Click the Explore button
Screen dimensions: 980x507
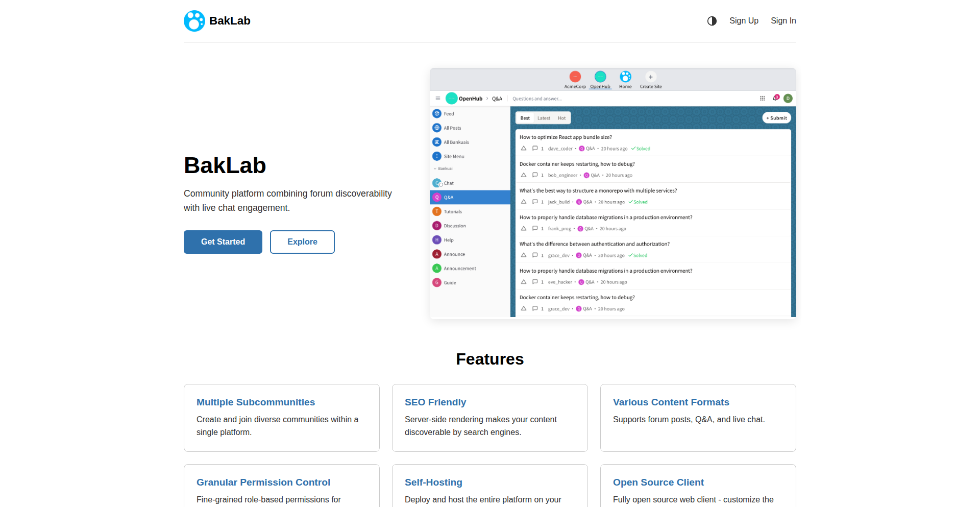point(302,242)
